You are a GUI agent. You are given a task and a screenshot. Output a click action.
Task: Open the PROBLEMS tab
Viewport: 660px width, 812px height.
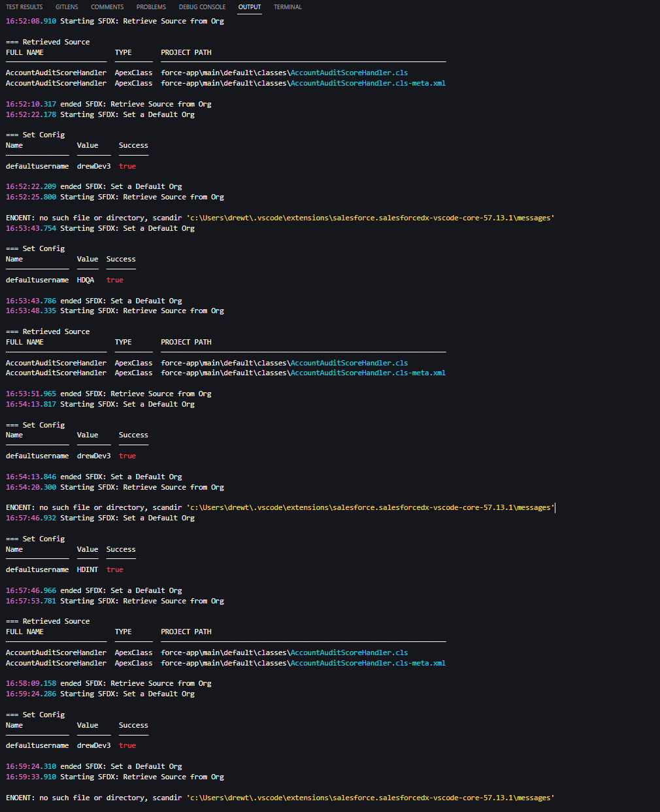point(151,7)
